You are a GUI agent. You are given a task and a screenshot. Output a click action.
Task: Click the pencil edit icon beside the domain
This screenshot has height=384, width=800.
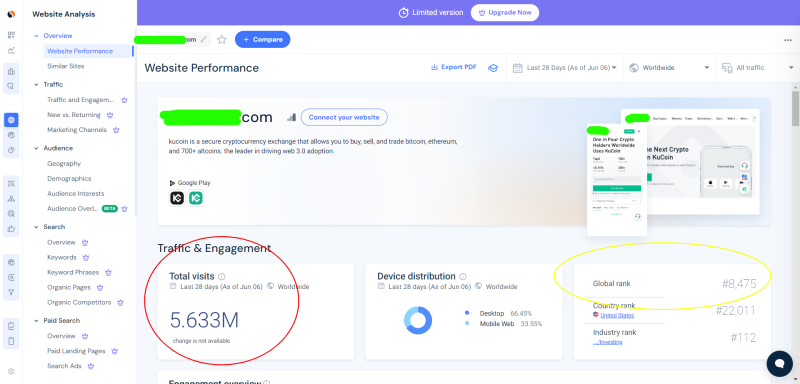204,39
